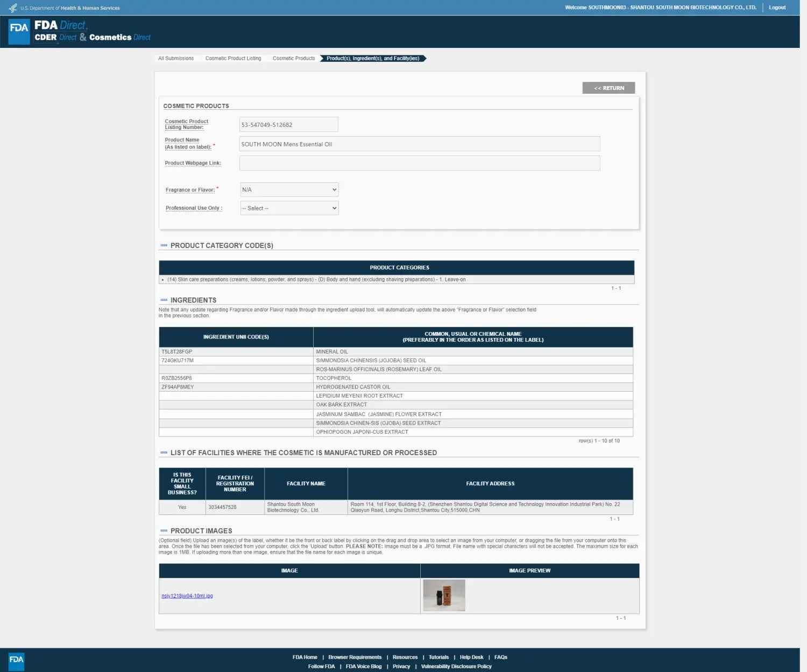Open Cosmetic Product Listing breadcrumb
Image resolution: width=807 pixels, height=672 pixels.
[x=233, y=58]
